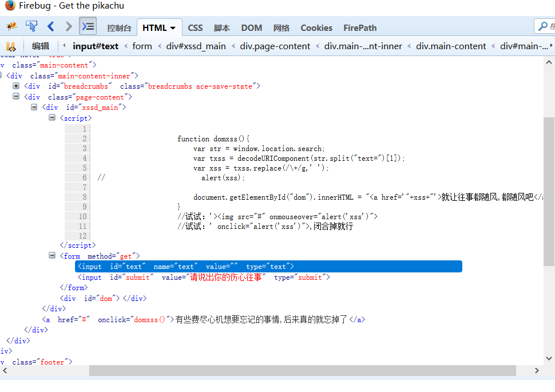Select the anchor with onclick domxss()

[x=204, y=320]
